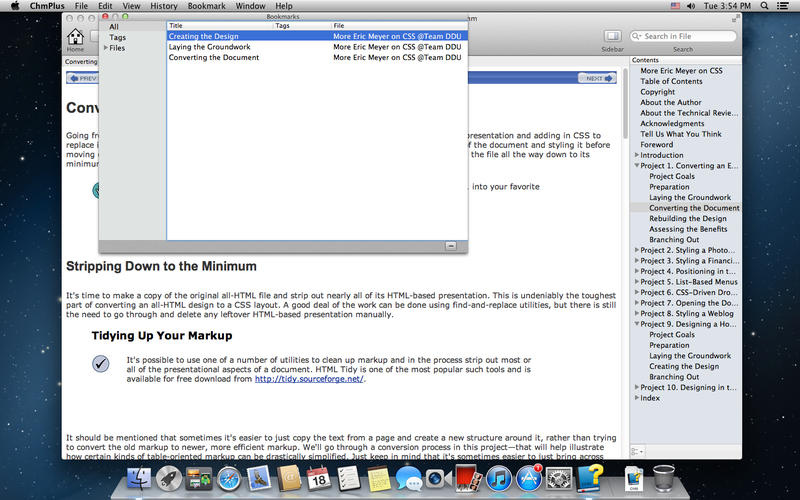Select the Laying the Groundwork bookmark
The width and height of the screenshot is (800, 500).
point(209,47)
